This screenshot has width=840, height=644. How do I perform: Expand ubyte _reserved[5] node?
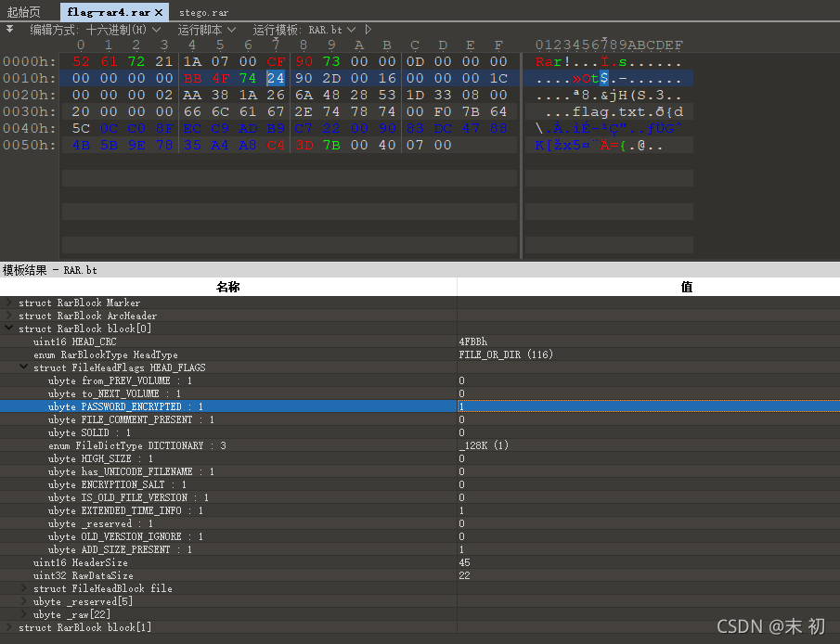(23, 601)
